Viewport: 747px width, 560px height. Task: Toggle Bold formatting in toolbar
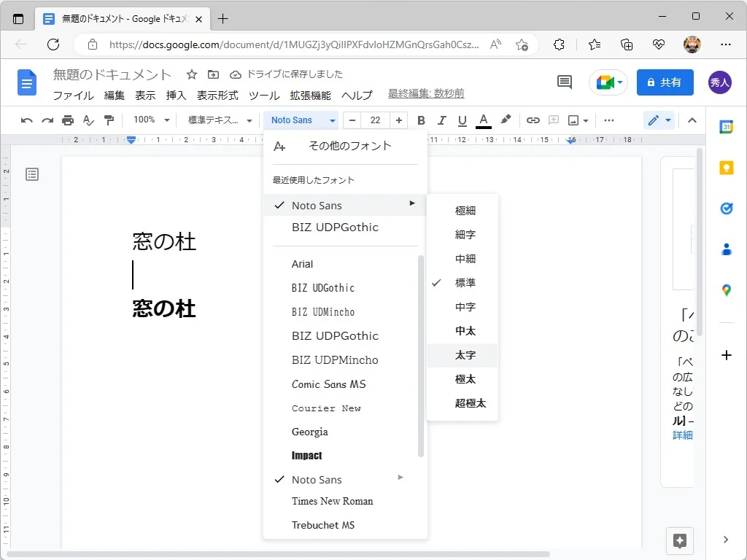coord(421,120)
